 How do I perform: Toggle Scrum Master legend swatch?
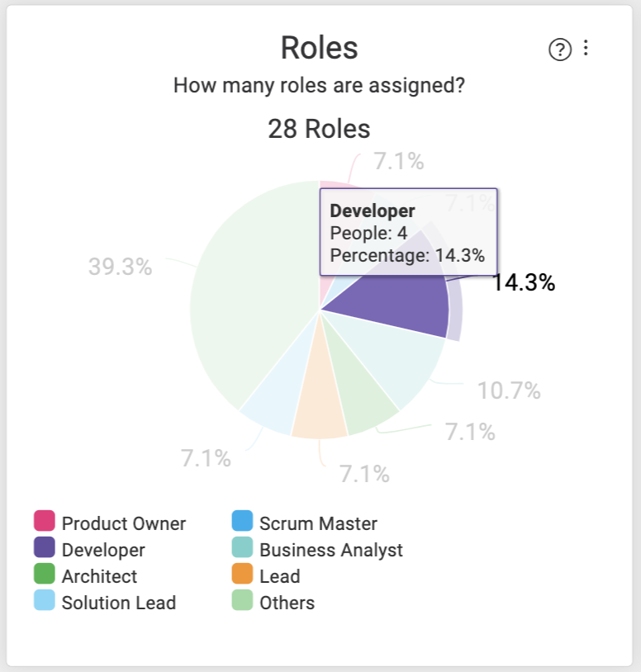(242, 521)
